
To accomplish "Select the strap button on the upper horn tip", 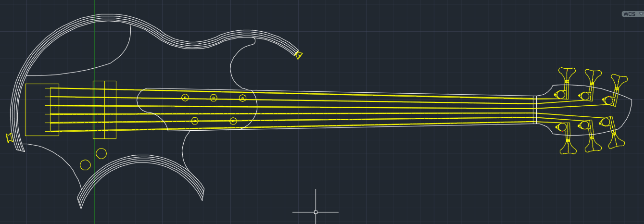I will (299, 55).
